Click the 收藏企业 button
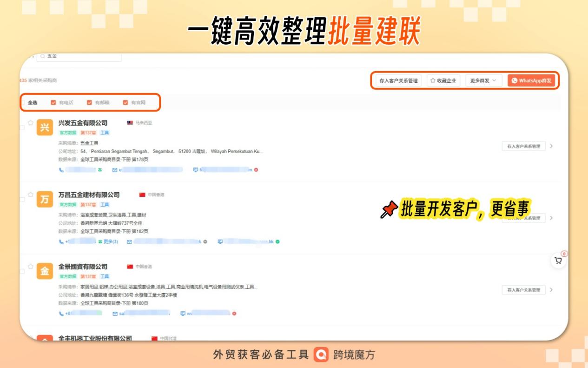Viewport: 588px width, 368px height. pos(443,80)
